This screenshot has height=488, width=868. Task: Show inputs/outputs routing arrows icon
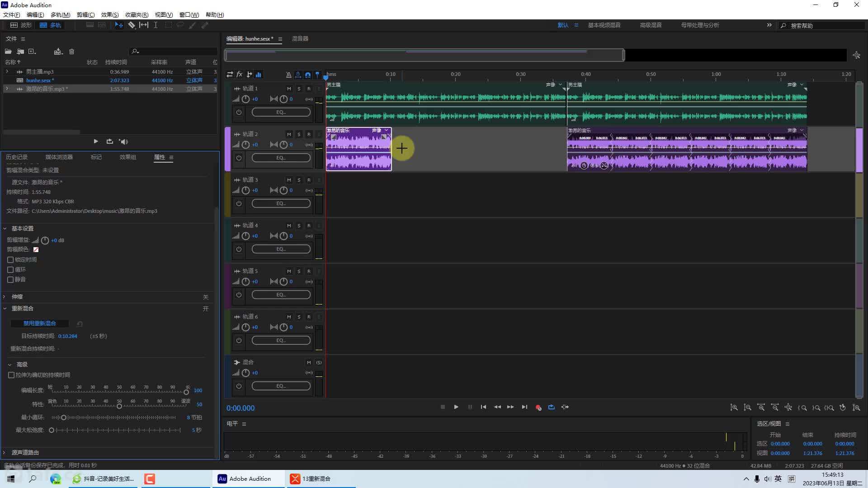230,75
